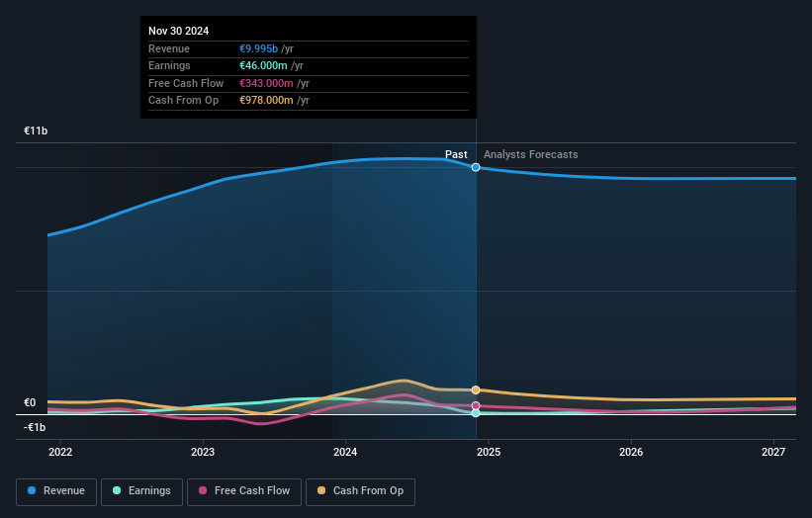This screenshot has width=812, height=518.
Task: Click the €978.000m cash from op value
Action: pos(266,101)
